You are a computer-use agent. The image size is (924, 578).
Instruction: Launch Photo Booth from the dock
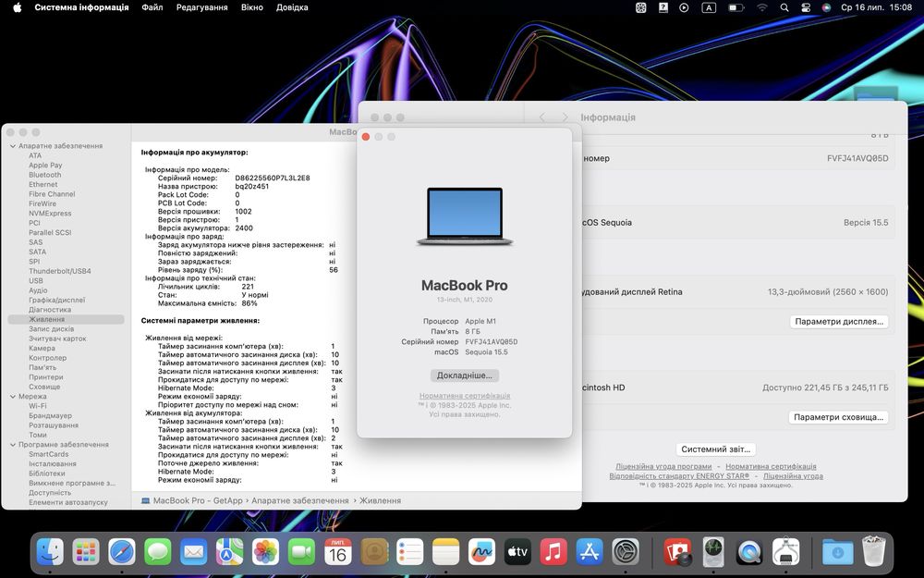click(677, 553)
